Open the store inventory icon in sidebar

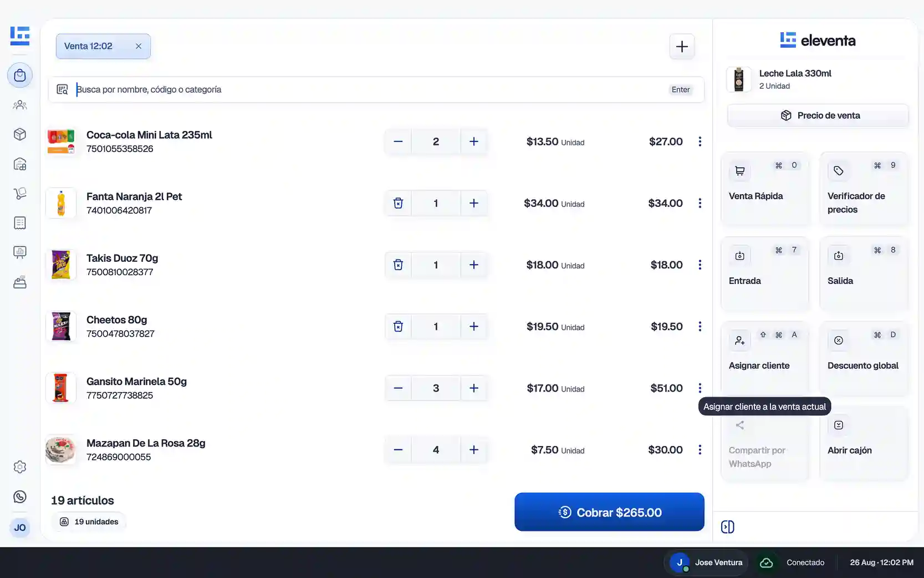point(20,164)
